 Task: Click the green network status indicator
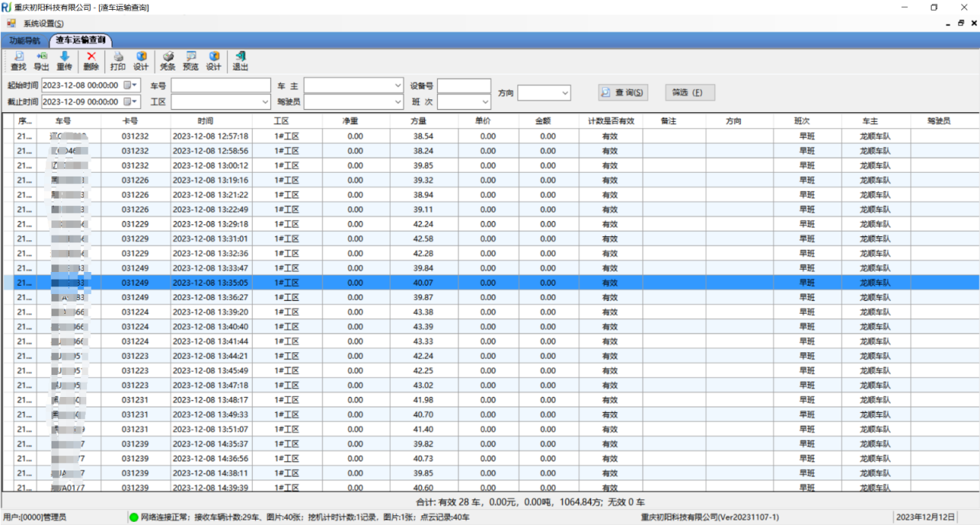point(134,517)
